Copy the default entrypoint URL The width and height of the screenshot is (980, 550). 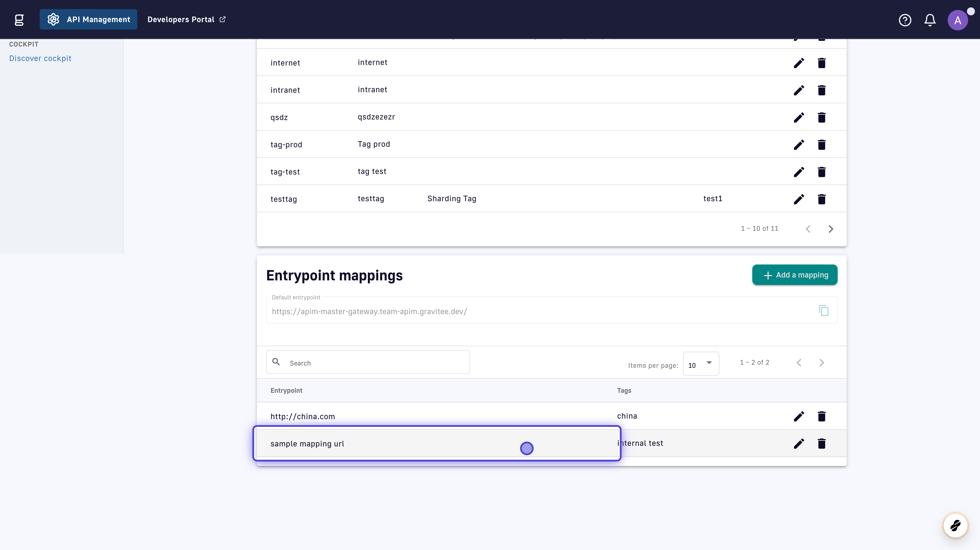pos(823,310)
